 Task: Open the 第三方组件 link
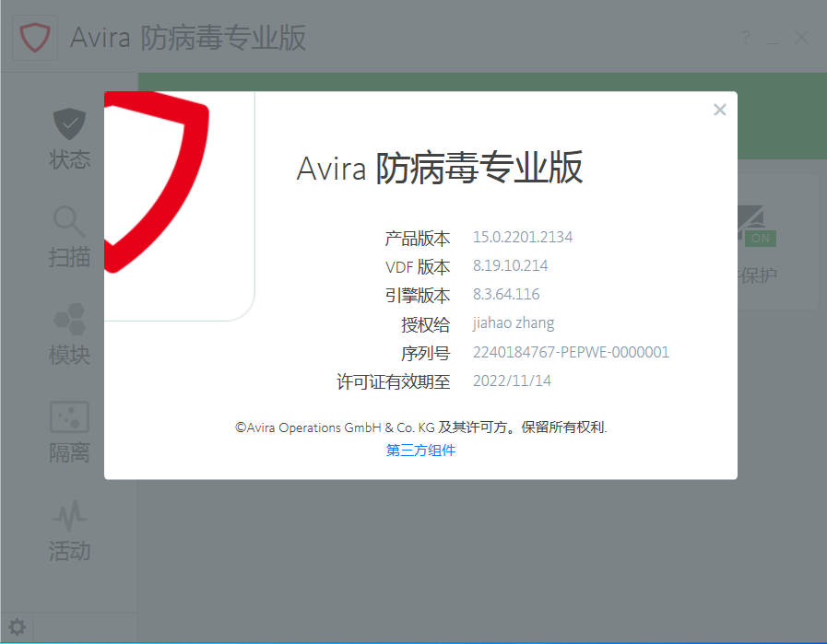click(420, 451)
